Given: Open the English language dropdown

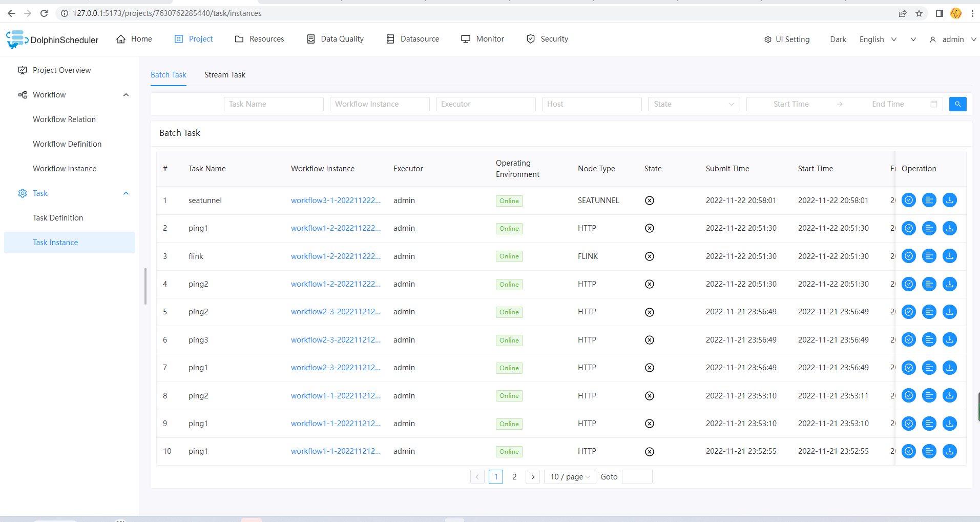Looking at the screenshot, I should click(x=878, y=39).
